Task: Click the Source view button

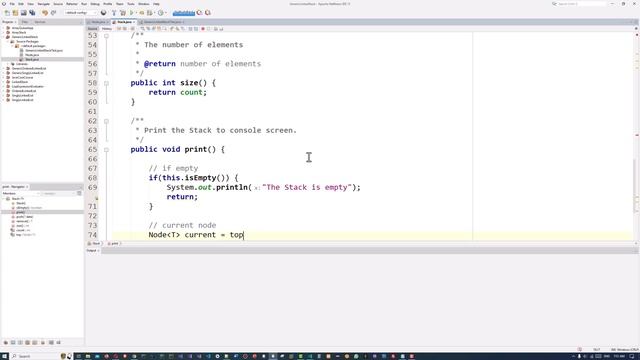Action: point(93,29)
